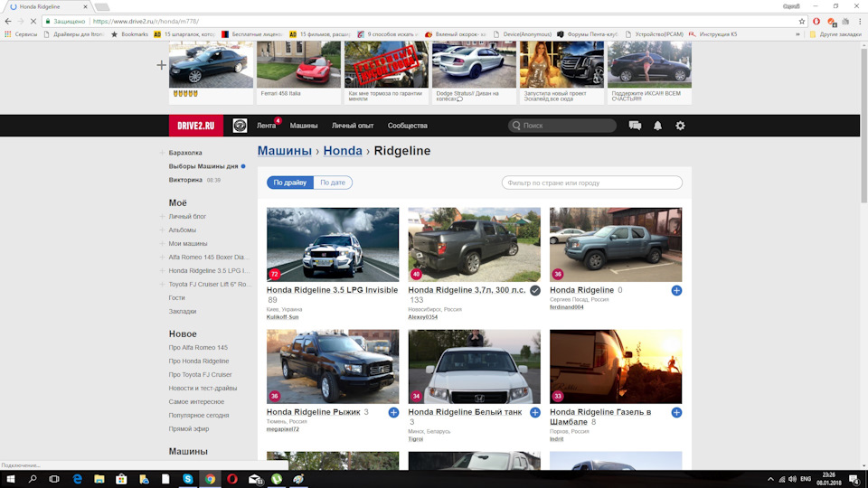Open Личный опыт in top navigation

pos(353,126)
